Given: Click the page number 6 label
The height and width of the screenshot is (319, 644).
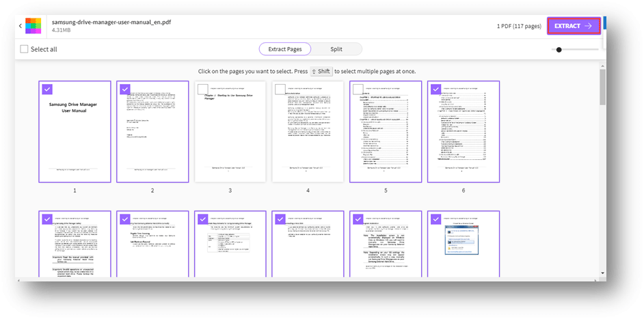Looking at the screenshot, I should [x=464, y=191].
